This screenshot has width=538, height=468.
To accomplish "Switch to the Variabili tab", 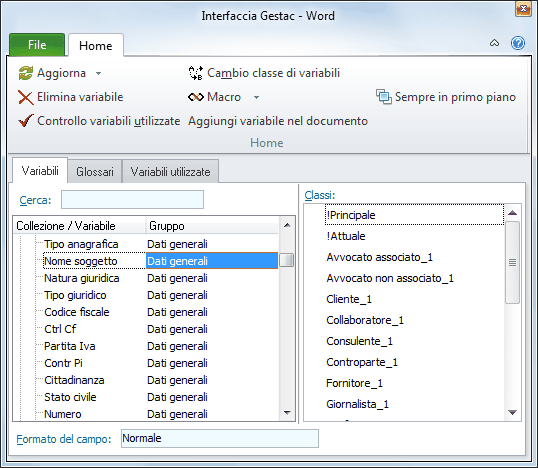I will coord(40,171).
